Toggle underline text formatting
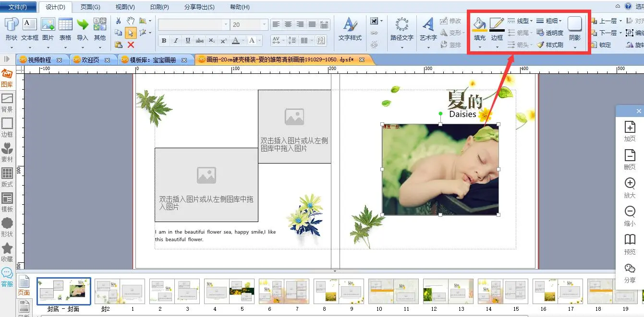Image resolution: width=644 pixels, height=317 pixels. (x=188, y=41)
